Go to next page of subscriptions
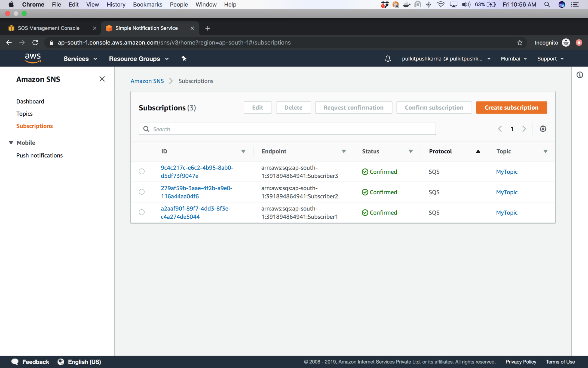The height and width of the screenshot is (368, 588). pos(524,129)
